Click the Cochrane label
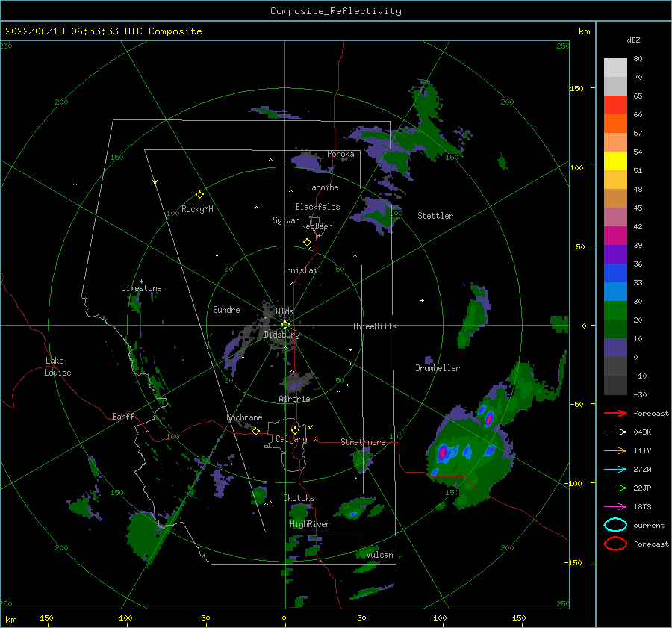This screenshot has height=628, width=672. coord(244,417)
